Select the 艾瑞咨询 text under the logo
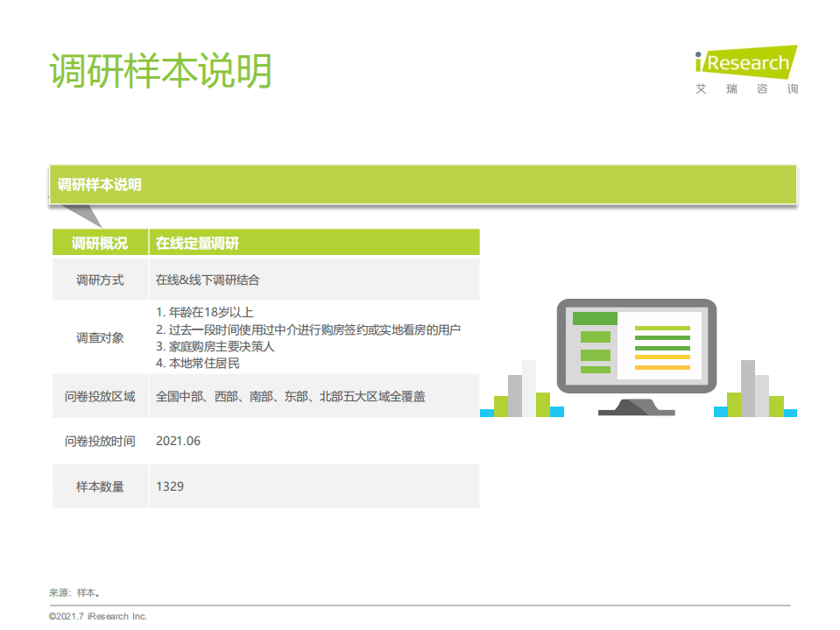This screenshot has width=840, height=630. coord(745,88)
